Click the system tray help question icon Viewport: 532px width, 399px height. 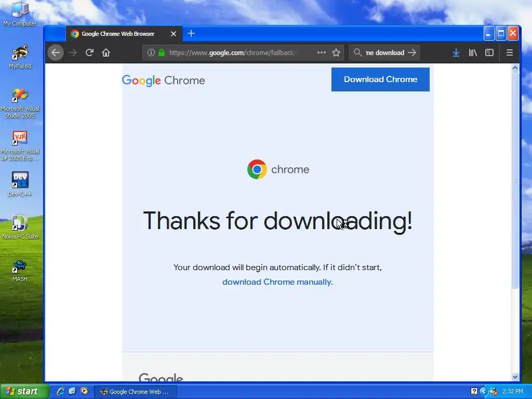pyautogui.click(x=474, y=391)
